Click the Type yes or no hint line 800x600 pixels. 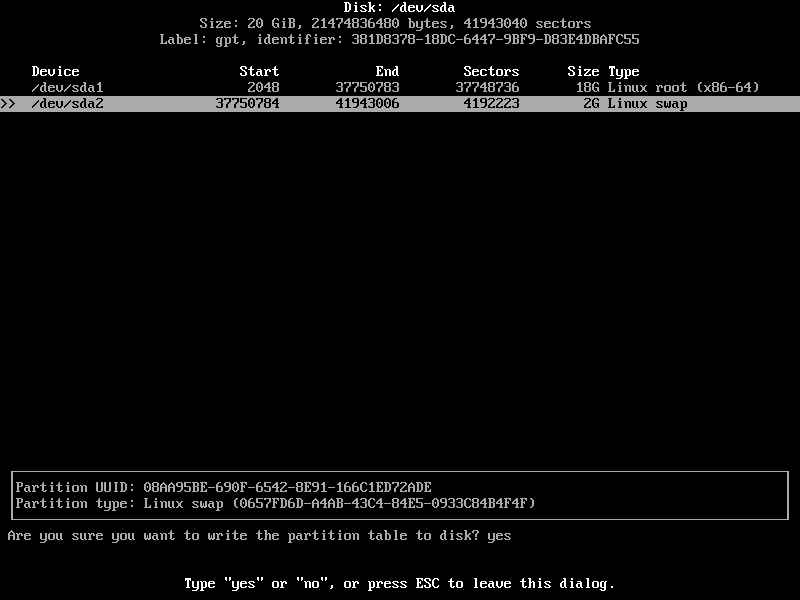[399, 584]
